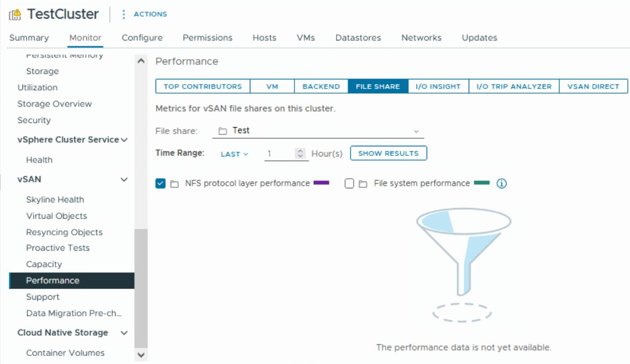630x364 pixels.
Task: Switch to the Configure tab
Action: pyautogui.click(x=142, y=38)
